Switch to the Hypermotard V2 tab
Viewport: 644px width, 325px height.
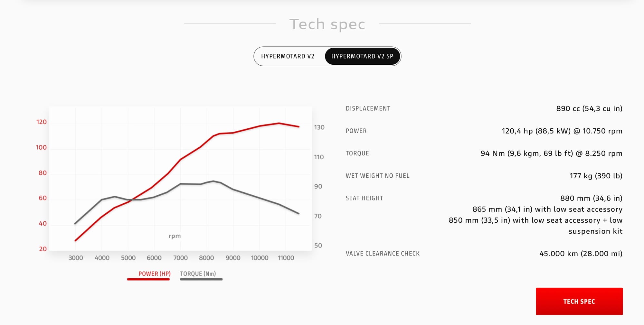tap(288, 56)
